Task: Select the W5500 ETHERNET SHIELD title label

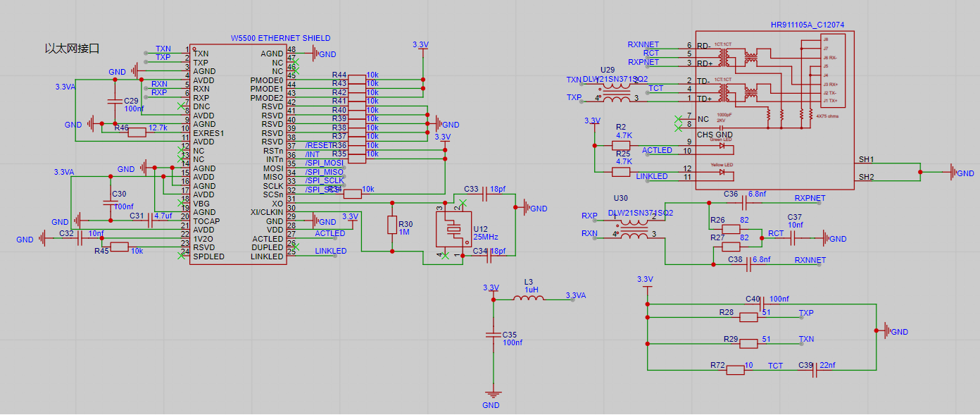Action: coord(280,38)
